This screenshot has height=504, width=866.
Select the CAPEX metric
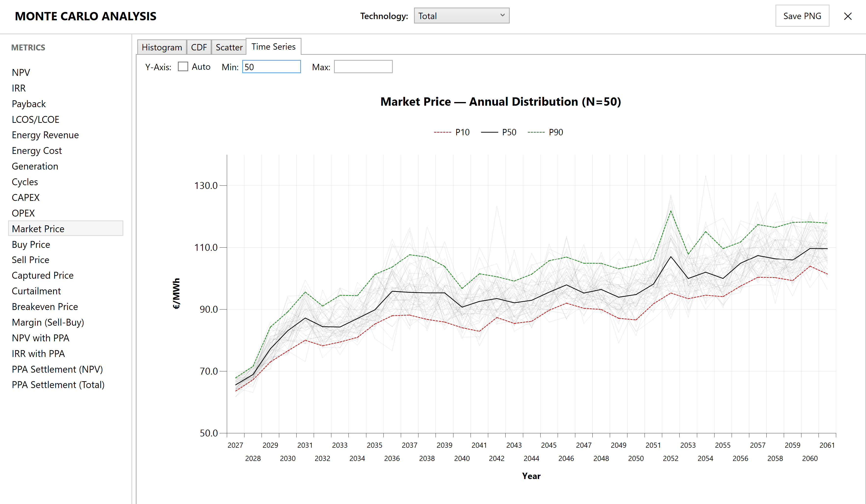[x=25, y=197]
